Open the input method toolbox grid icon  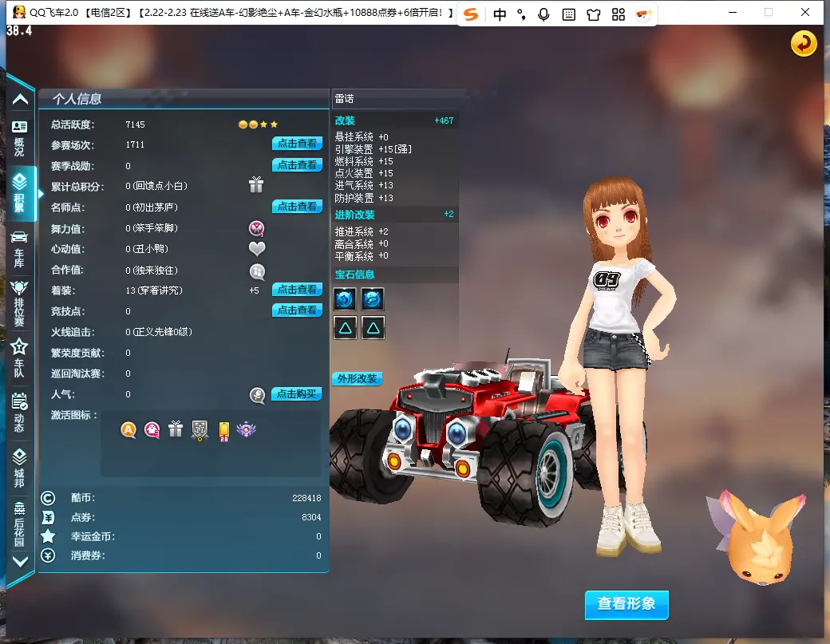click(619, 14)
